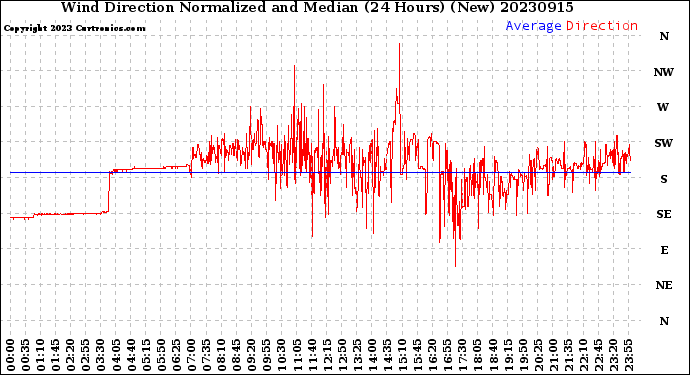Click the 08:10 time label
This screenshot has height=375, width=690.
click(x=221, y=355)
